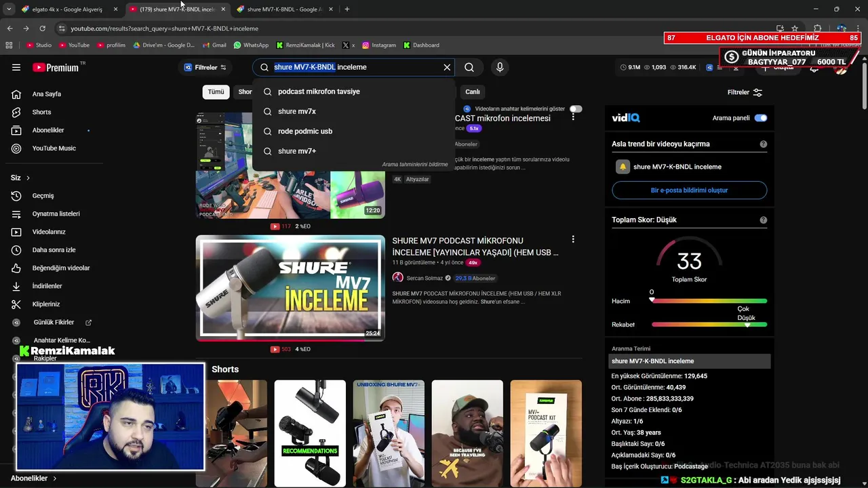Click Arama tahminlerini bildirme link
Screen dimensions: 868x488
(x=414, y=165)
